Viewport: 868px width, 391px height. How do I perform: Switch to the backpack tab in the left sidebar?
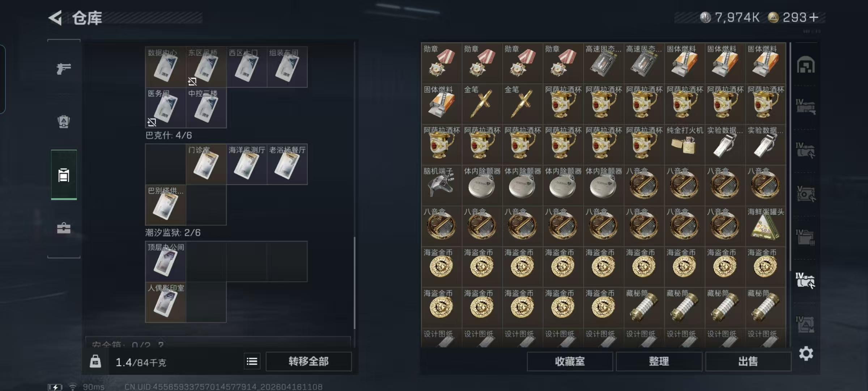[64, 122]
